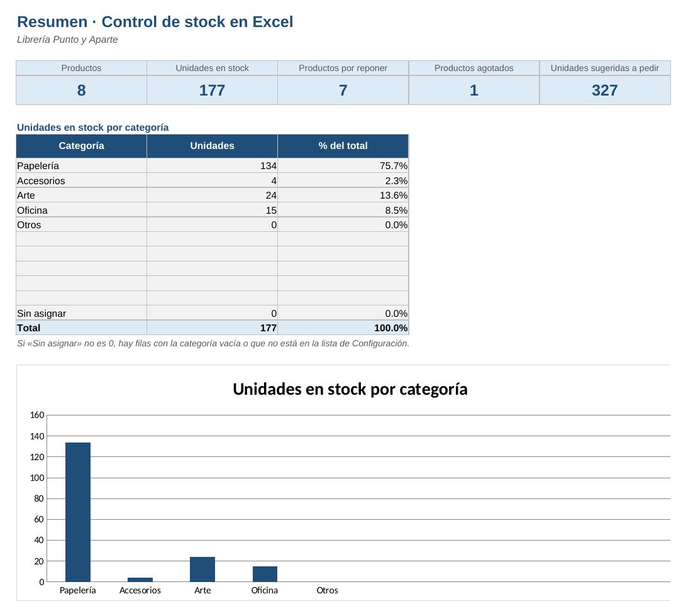
Task: Select the Oficina bar in the chart
Action: pos(265,574)
